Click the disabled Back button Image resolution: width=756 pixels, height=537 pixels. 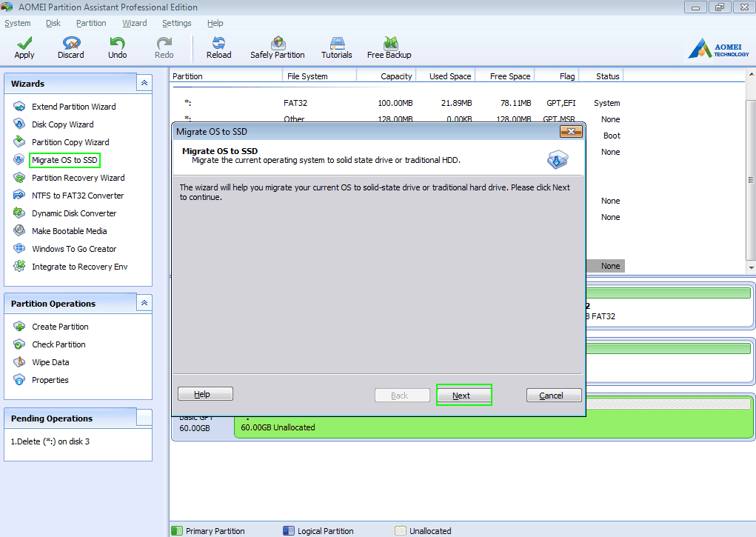[402, 395]
